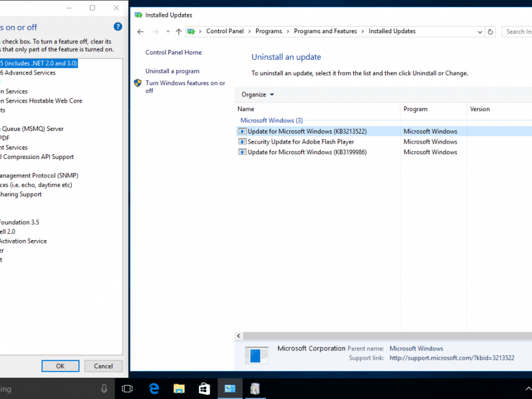Select the highlighted .NET 2.0 and 3.0 feature
The width and height of the screenshot is (532, 399).
click(39, 63)
